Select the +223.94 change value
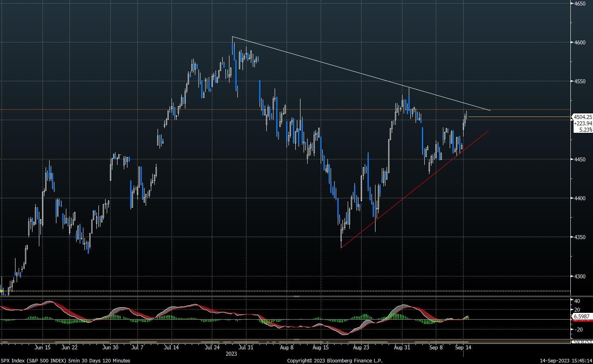 [x=583, y=123]
